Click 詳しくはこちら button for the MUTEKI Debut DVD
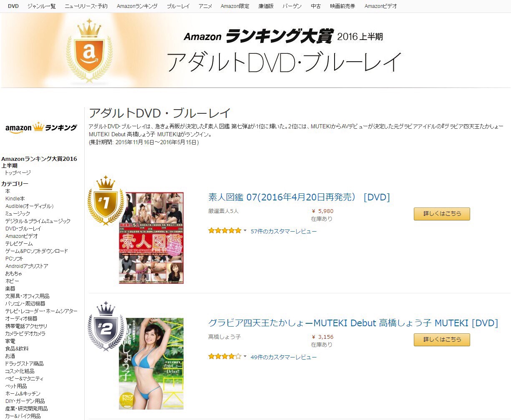The width and height of the screenshot is (511, 420). (x=442, y=340)
